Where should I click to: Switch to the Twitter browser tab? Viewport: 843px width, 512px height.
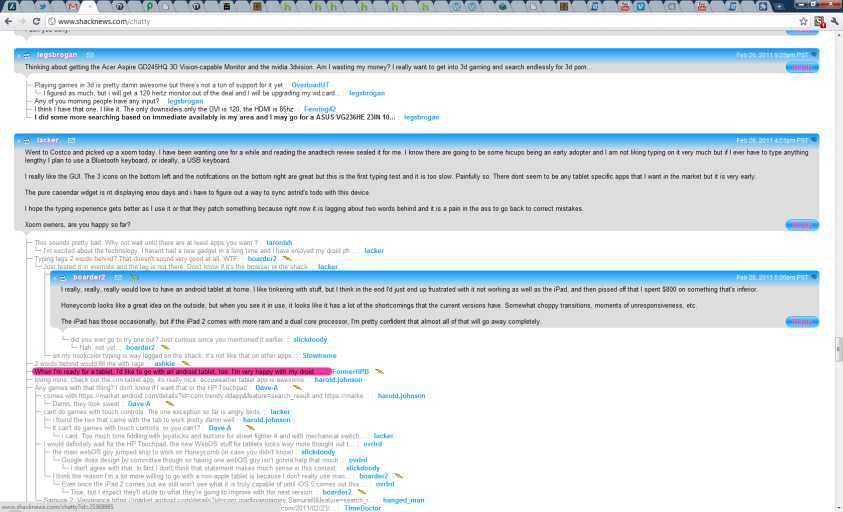tap(42, 6)
